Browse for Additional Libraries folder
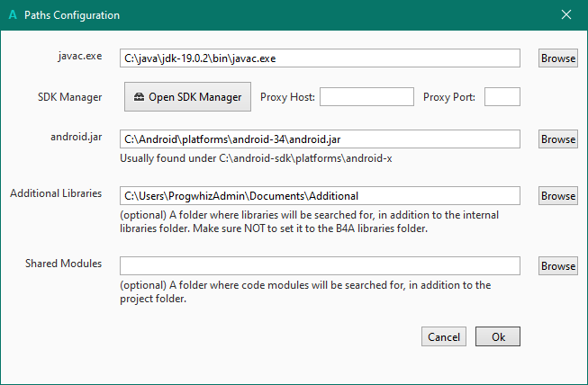This screenshot has height=385, width=588. 558,195
